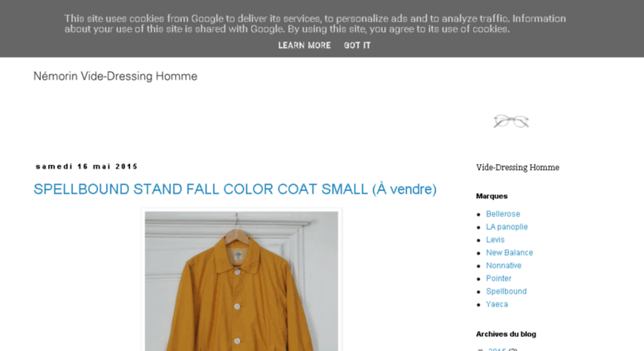The width and height of the screenshot is (644, 351).
Task: Open the LA panoplie brand link
Action: tap(506, 227)
